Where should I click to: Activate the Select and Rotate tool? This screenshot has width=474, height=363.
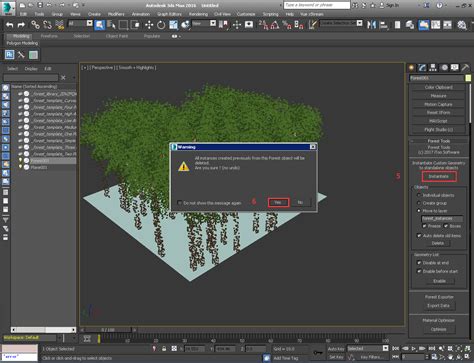(x=161, y=25)
